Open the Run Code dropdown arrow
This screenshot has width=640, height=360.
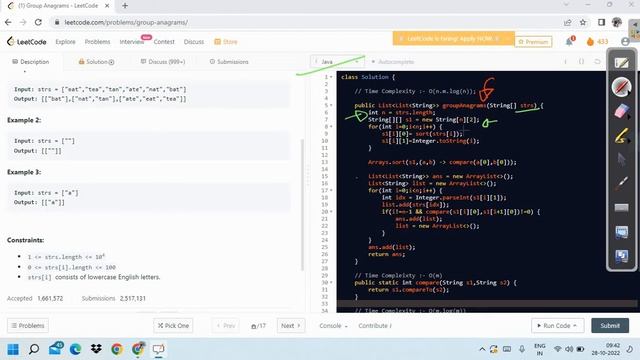[x=575, y=326]
